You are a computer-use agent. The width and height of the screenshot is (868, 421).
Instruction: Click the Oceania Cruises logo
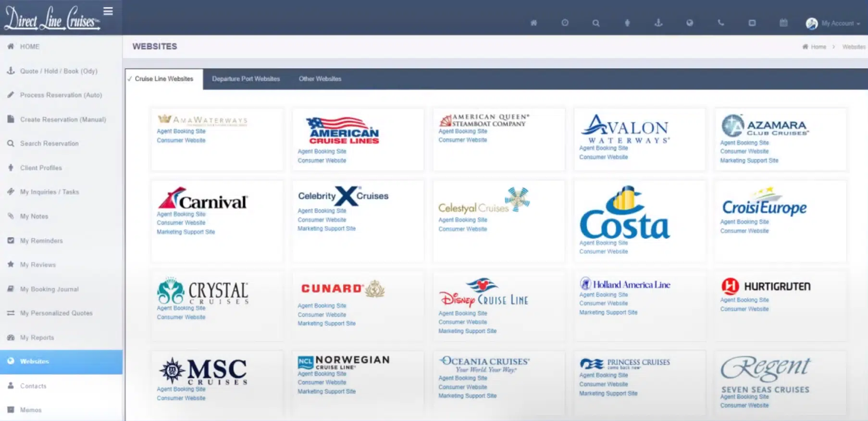point(484,364)
